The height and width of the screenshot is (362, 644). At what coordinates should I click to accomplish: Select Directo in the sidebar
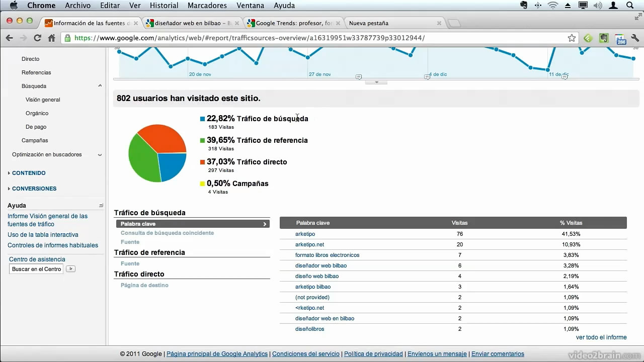30,59
